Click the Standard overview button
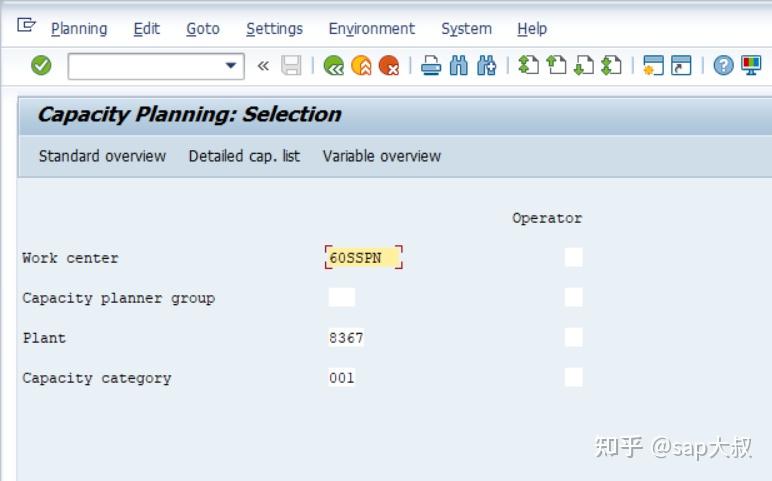This screenshot has height=481, width=772. pyautogui.click(x=102, y=156)
